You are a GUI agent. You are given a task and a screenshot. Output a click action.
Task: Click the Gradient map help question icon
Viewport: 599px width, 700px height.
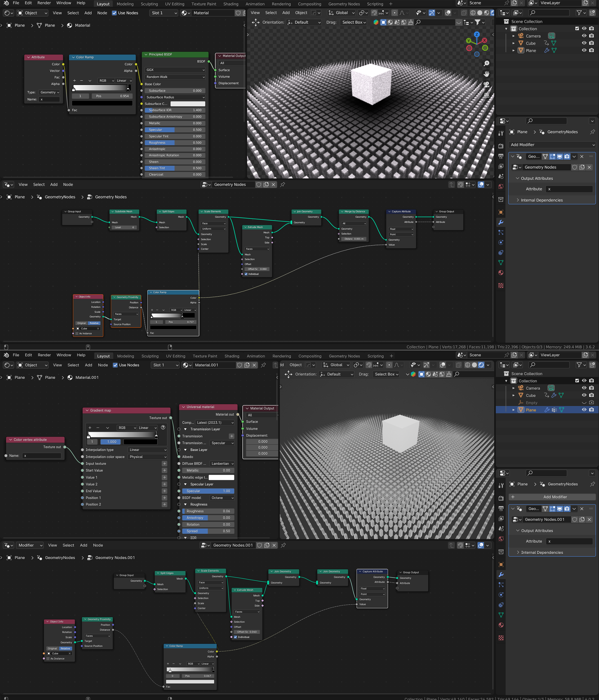click(163, 427)
